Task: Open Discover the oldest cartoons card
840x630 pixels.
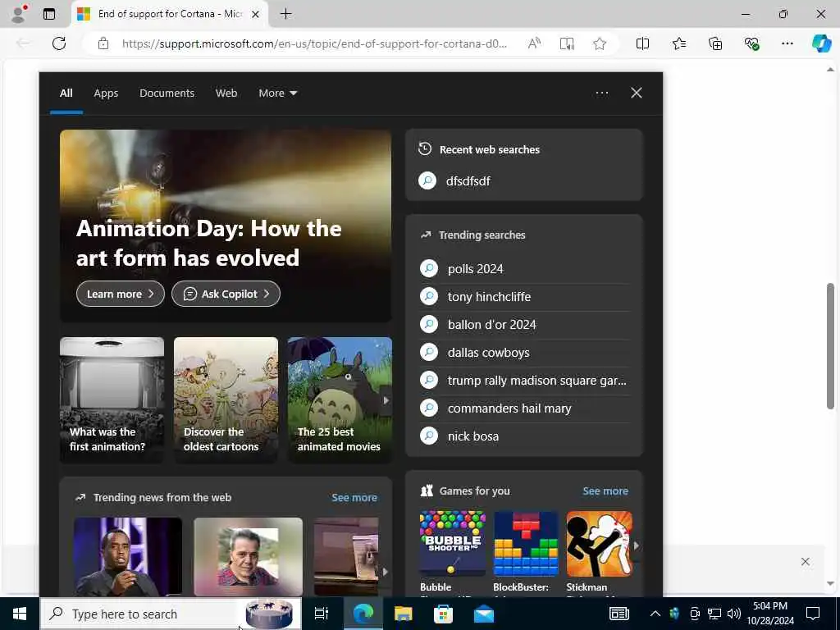Action: (x=226, y=399)
